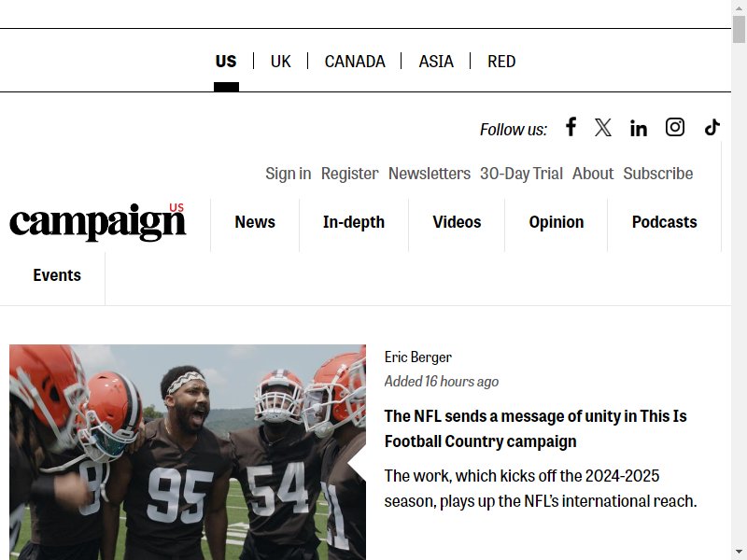
Task: Click author name Eric Berger
Action: pyautogui.click(x=417, y=357)
